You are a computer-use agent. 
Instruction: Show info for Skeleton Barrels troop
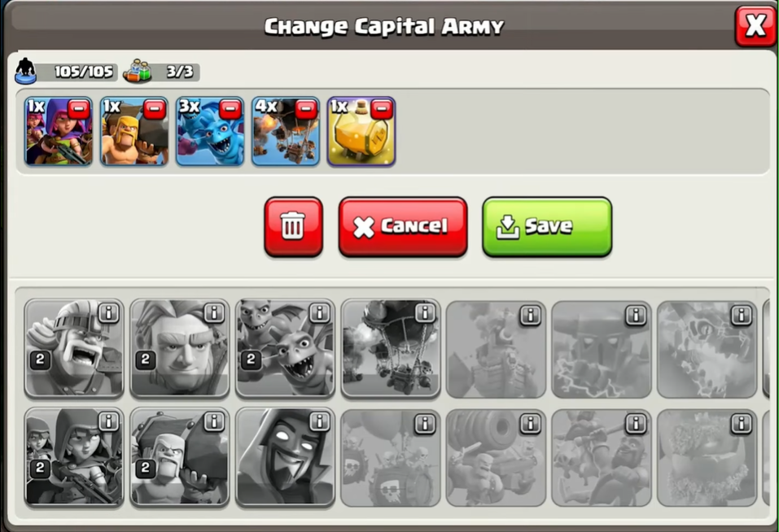click(425, 423)
